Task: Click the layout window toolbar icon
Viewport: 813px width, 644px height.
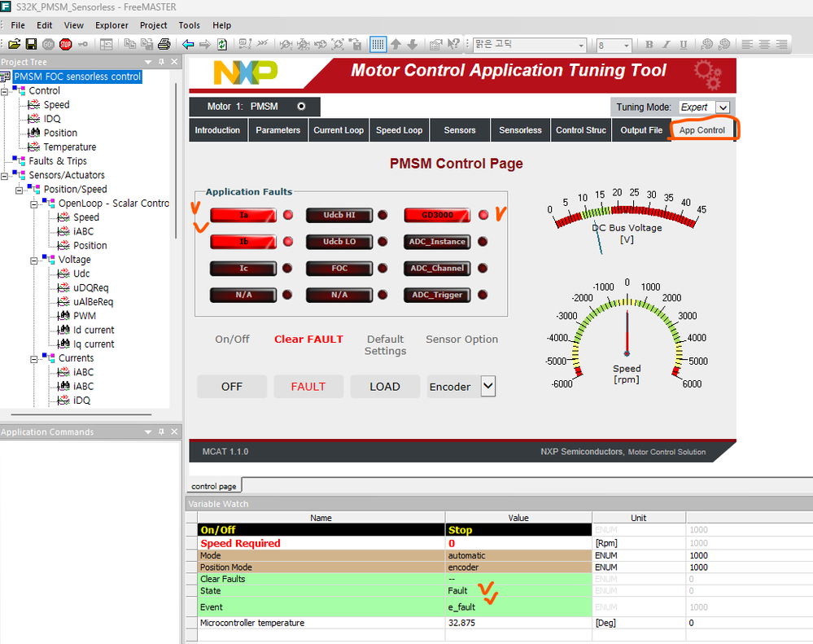Action: 107,45
